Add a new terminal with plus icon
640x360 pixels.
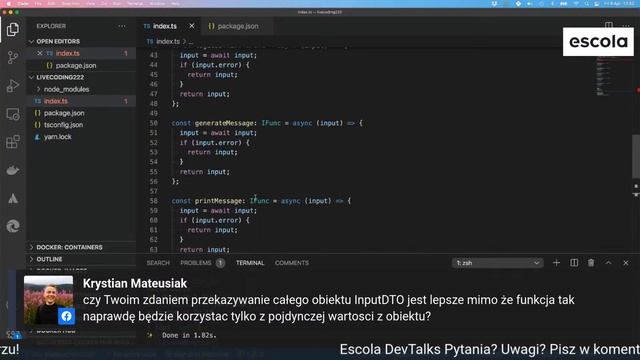pos(556,263)
